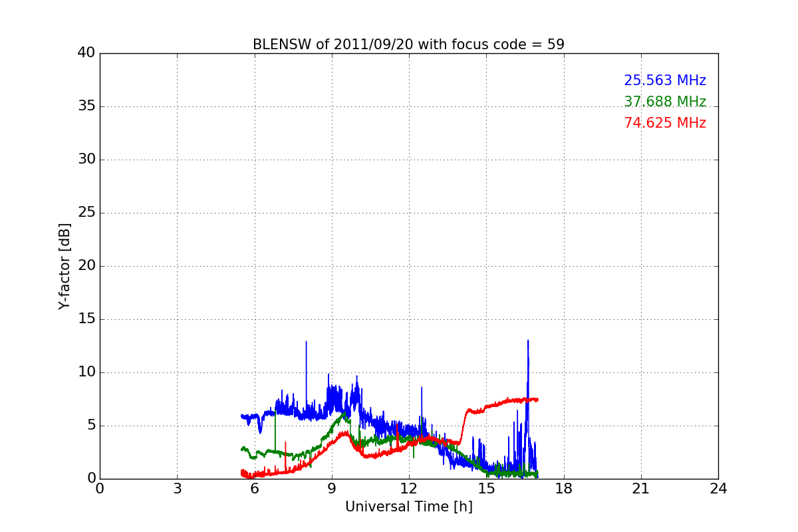Select the 74.625 MHz legend label
This screenshot has width=798, height=532.
pyautogui.click(x=665, y=123)
